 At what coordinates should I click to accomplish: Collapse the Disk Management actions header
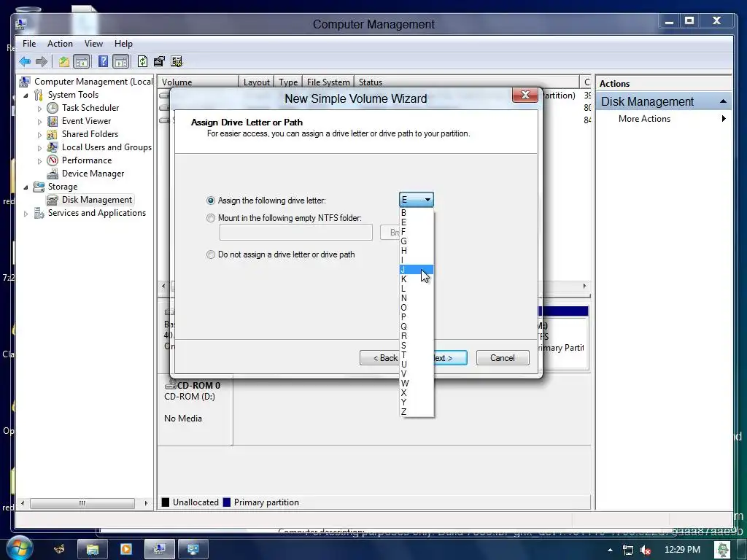click(723, 101)
